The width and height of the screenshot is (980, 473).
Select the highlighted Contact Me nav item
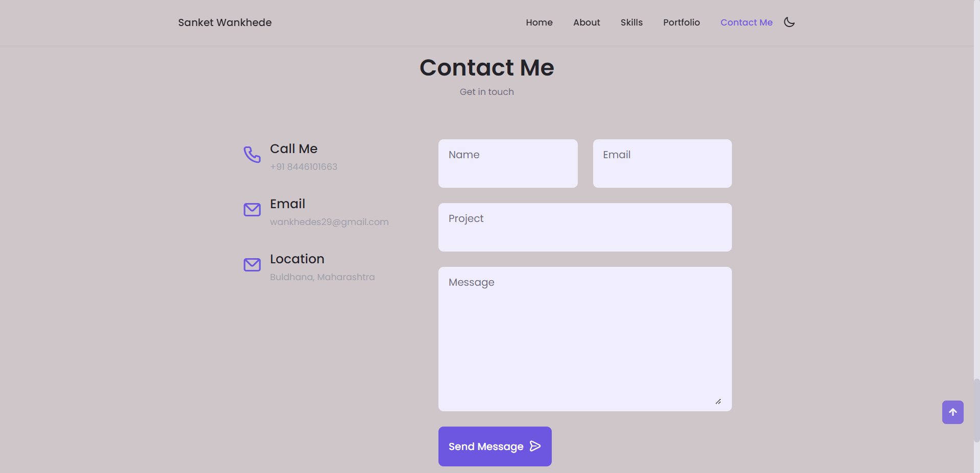pos(746,22)
